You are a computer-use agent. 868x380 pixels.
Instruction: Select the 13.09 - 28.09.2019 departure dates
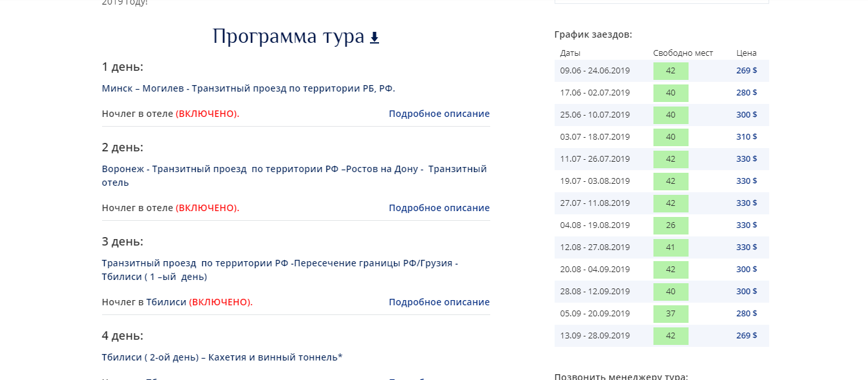coord(595,336)
